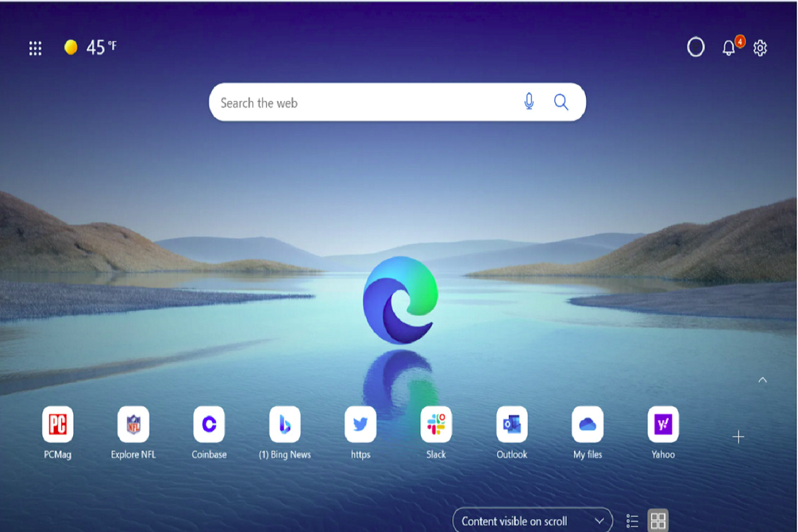Open the Rewards circle icon

[696, 47]
